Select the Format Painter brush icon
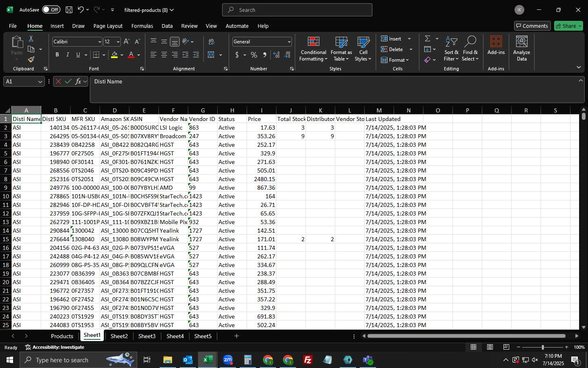Viewport: 588px width, 368px height. click(x=31, y=60)
